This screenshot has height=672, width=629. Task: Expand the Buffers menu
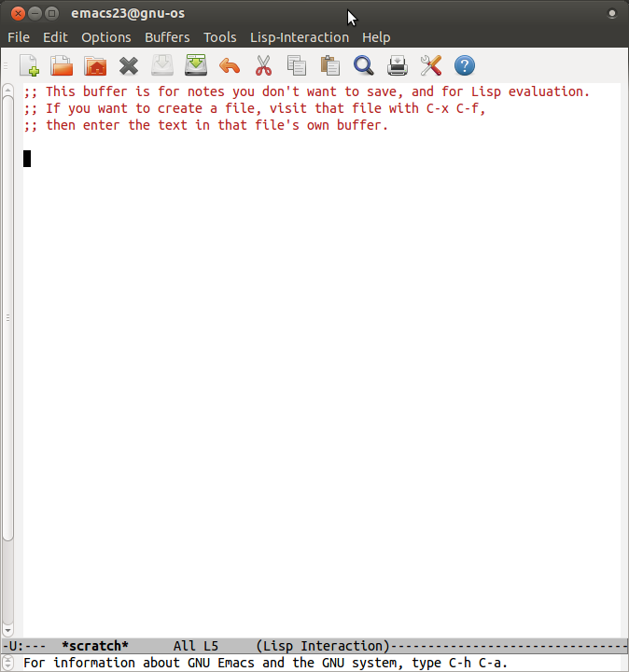pyautogui.click(x=167, y=37)
